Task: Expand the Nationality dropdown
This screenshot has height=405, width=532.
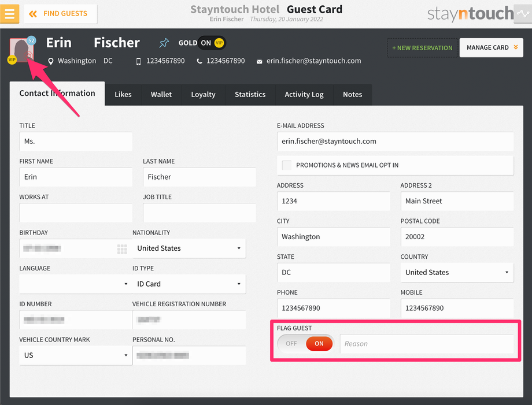Action: click(x=189, y=248)
